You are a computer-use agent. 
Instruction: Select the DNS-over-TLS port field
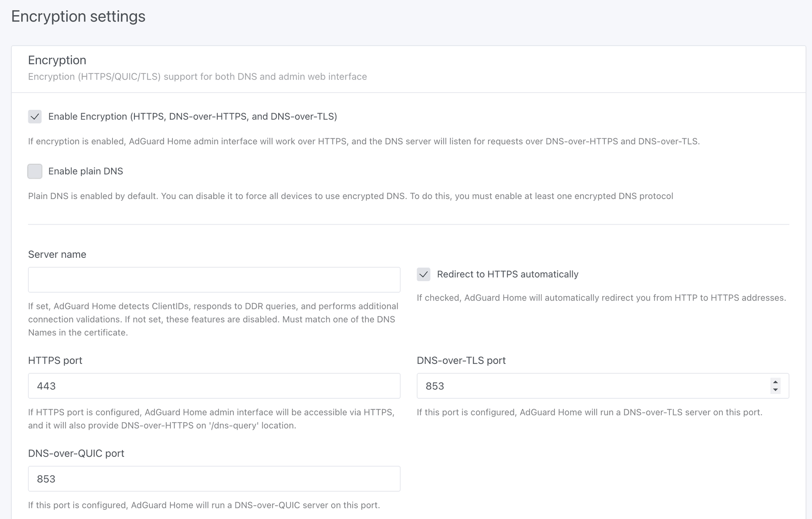592,386
